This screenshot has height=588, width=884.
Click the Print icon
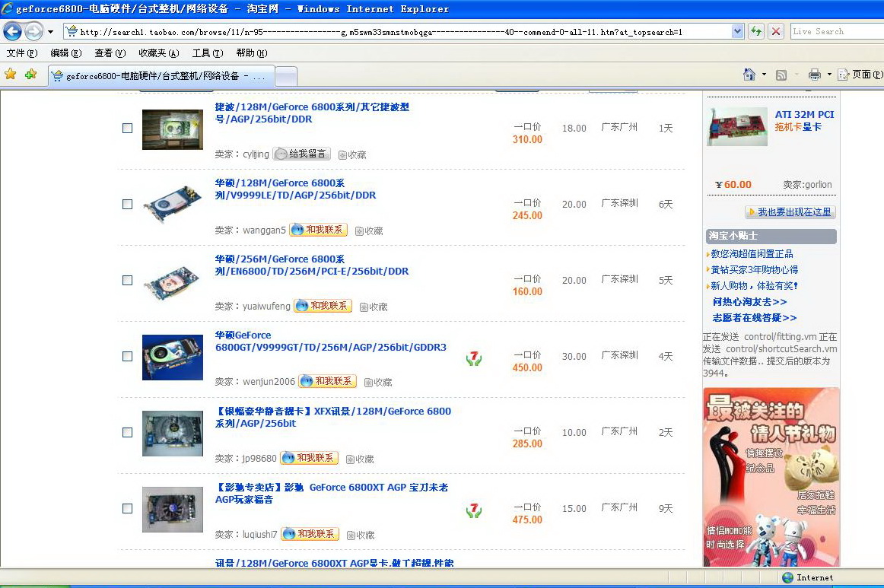814,75
